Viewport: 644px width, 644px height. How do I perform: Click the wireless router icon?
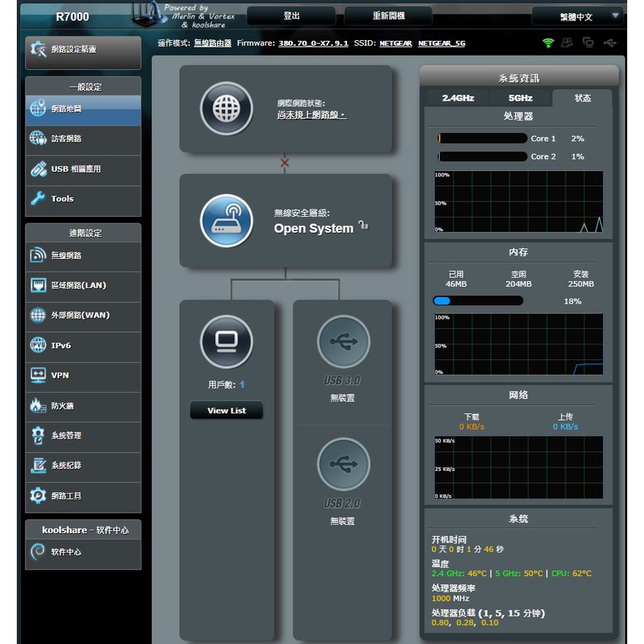226,220
